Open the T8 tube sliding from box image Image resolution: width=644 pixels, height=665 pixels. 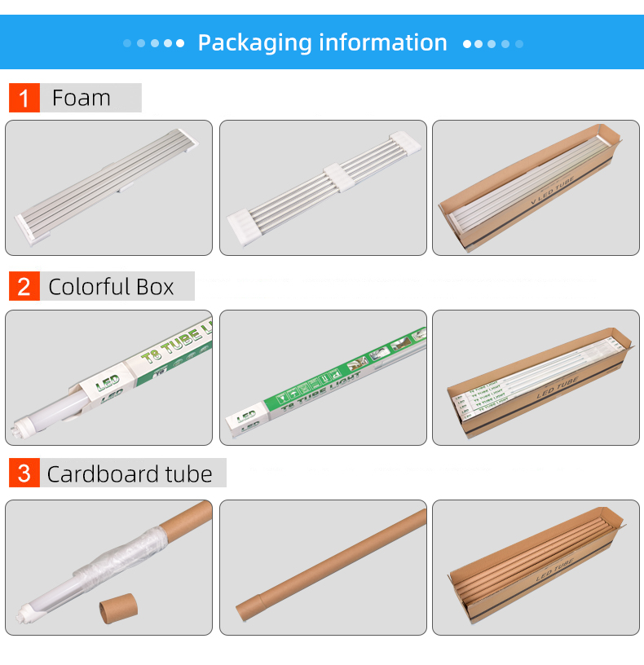108,377
